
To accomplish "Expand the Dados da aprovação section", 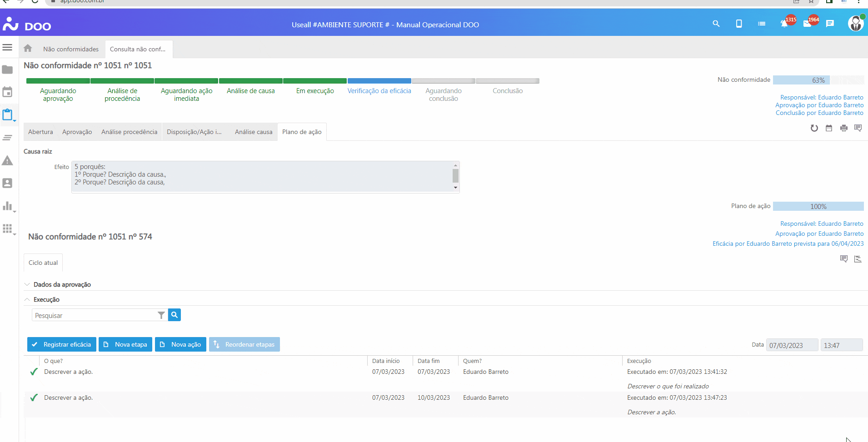I will point(62,284).
